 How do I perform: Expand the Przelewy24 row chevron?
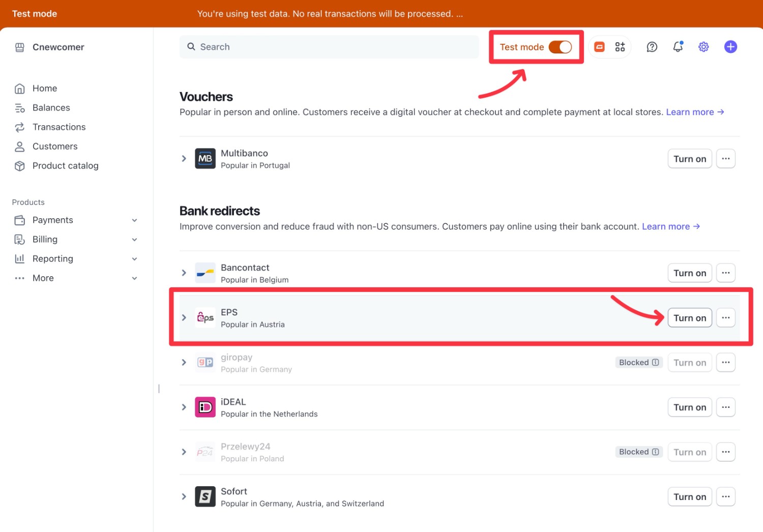pyautogui.click(x=184, y=452)
